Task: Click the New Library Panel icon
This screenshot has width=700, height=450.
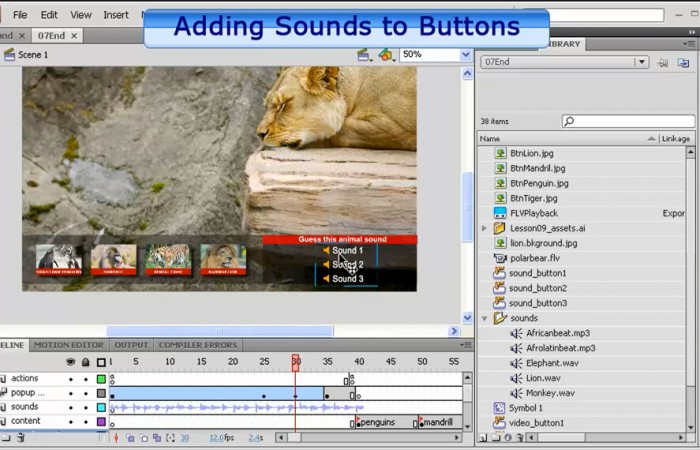Action: point(683,62)
